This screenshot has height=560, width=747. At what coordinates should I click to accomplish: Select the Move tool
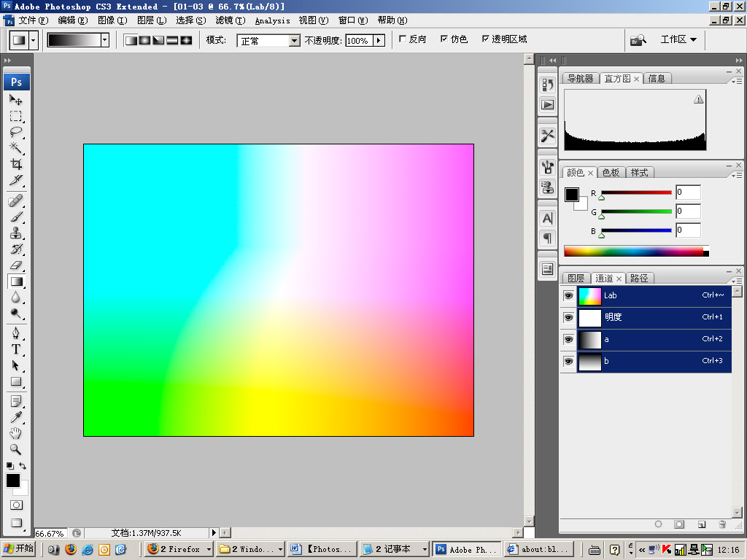click(x=16, y=99)
